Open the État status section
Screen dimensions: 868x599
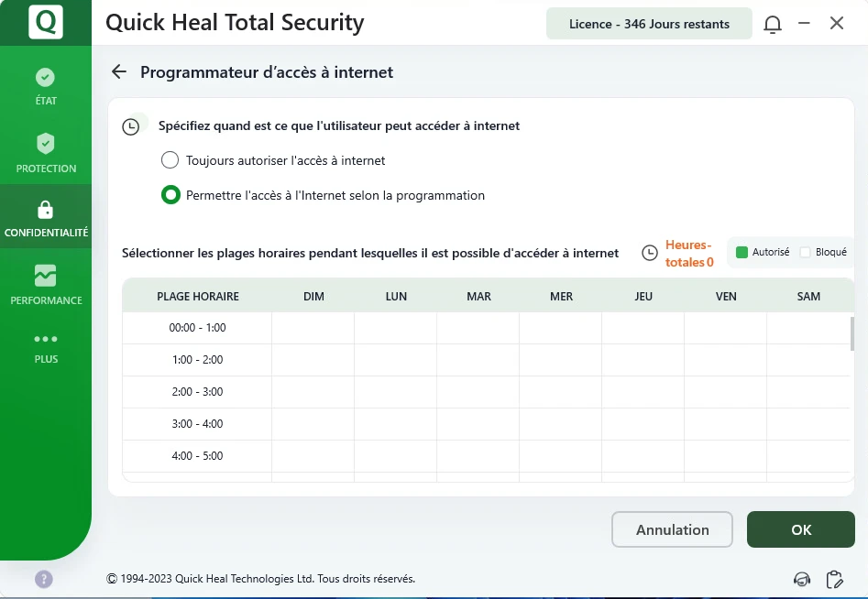tap(46, 86)
